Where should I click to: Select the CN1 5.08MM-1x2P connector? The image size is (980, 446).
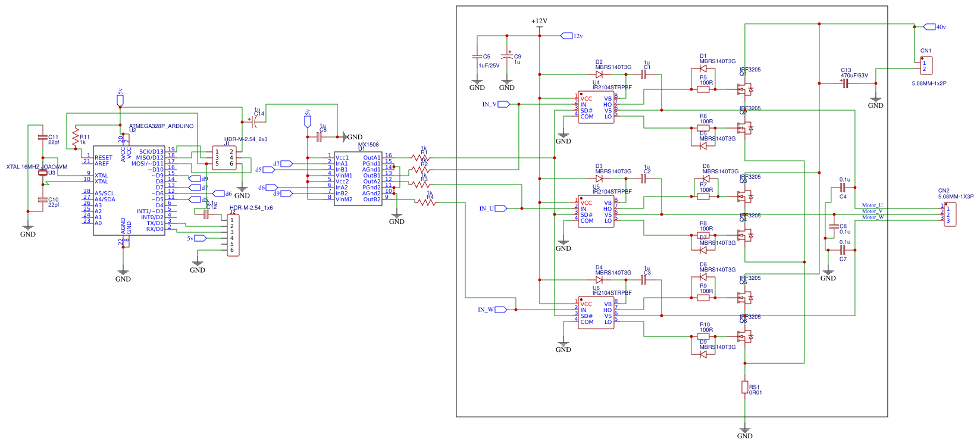point(925,66)
